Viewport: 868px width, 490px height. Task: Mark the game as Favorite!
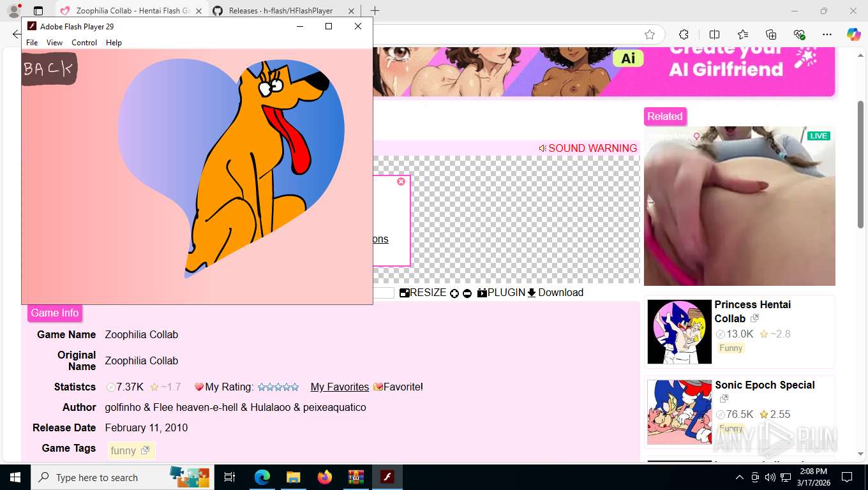(398, 387)
